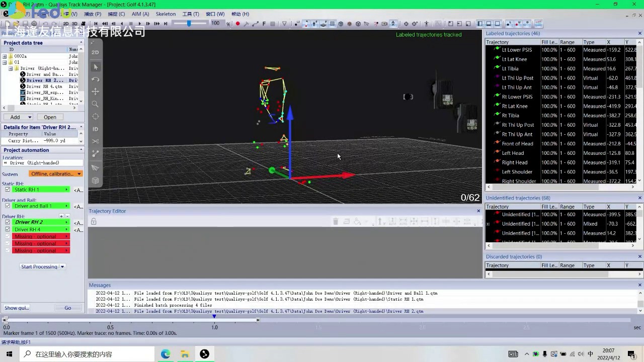Click the Start Processing button
Image resolution: width=644 pixels, height=362 pixels.
click(39, 266)
